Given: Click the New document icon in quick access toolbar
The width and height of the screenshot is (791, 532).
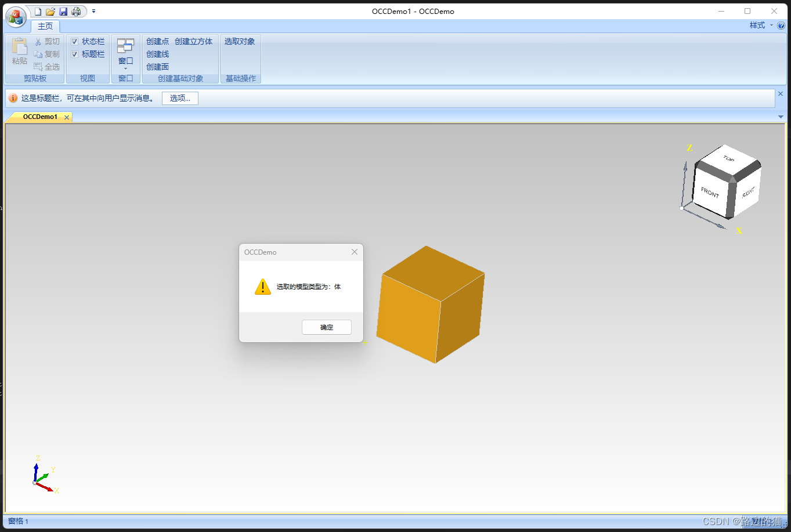Looking at the screenshot, I should click(x=37, y=11).
